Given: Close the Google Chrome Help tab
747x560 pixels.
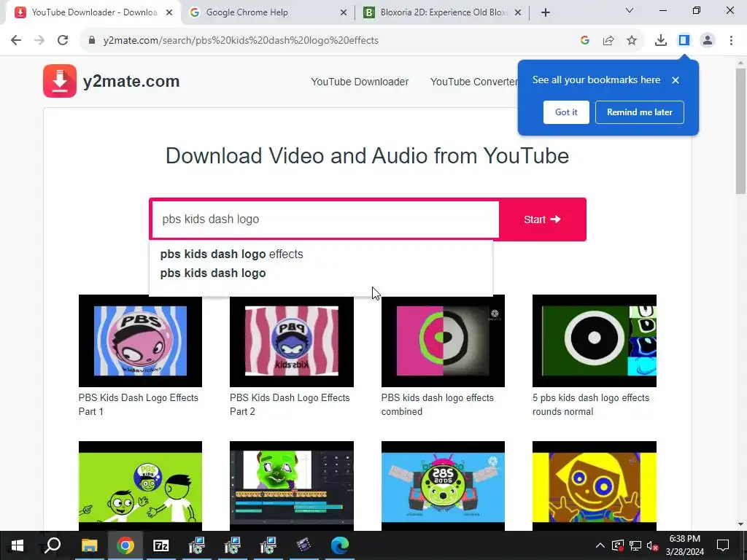Looking at the screenshot, I should 344,12.
